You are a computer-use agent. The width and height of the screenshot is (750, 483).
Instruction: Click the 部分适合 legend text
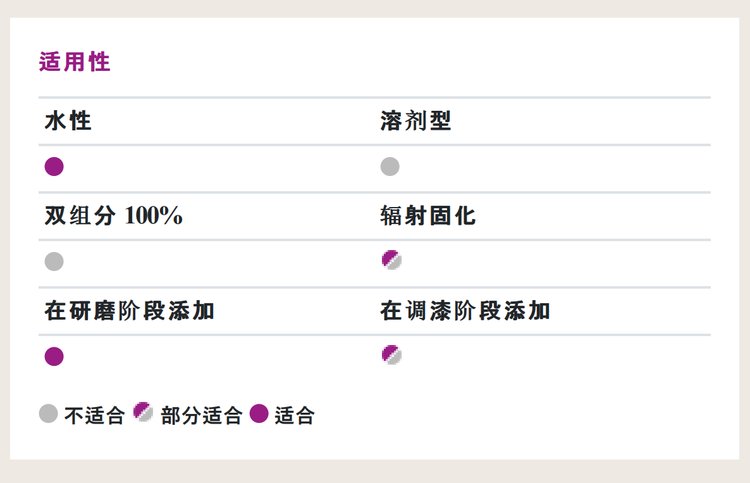click(201, 416)
